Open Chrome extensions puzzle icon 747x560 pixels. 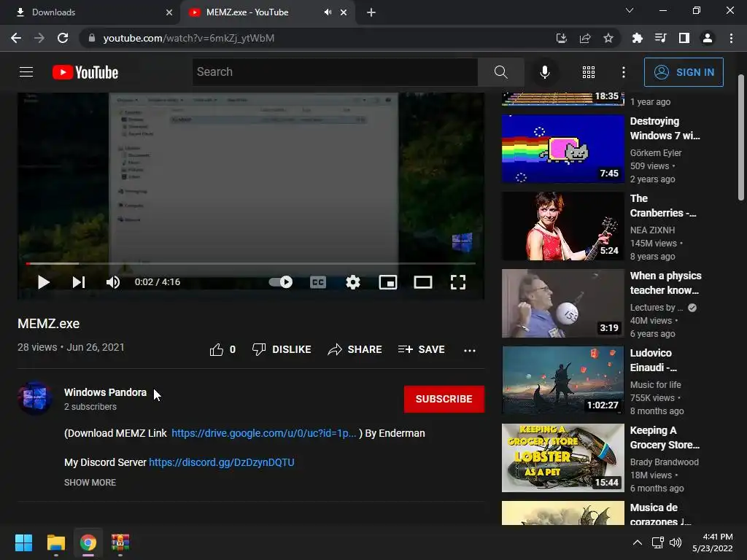click(x=638, y=38)
